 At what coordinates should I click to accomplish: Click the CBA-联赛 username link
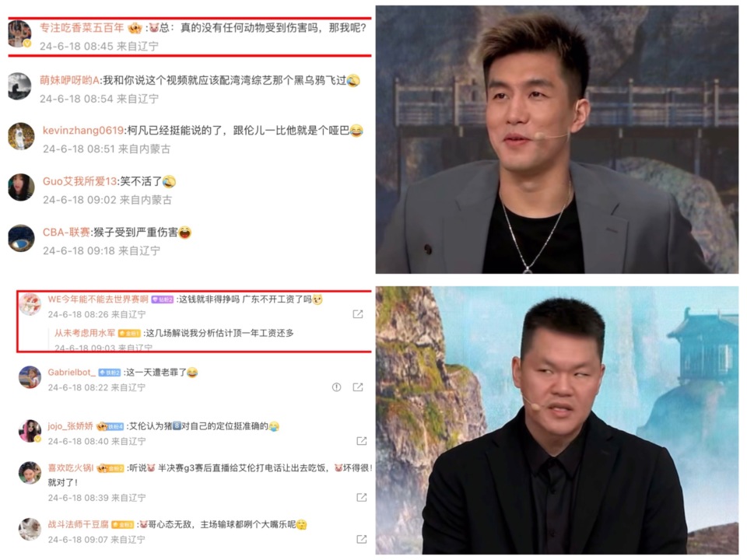click(x=66, y=233)
